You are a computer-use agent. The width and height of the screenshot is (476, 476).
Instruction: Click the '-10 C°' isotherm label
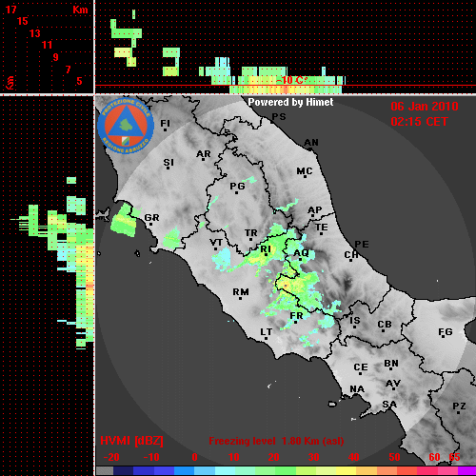[291, 80]
